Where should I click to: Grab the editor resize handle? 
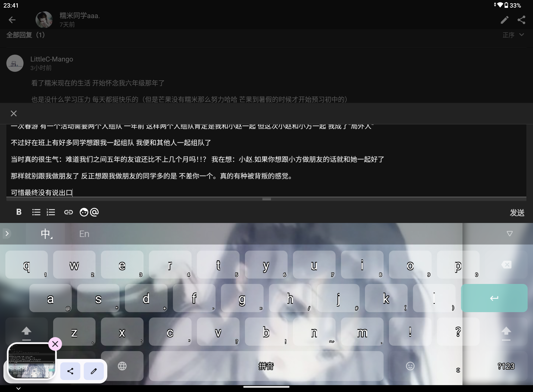[266, 199]
